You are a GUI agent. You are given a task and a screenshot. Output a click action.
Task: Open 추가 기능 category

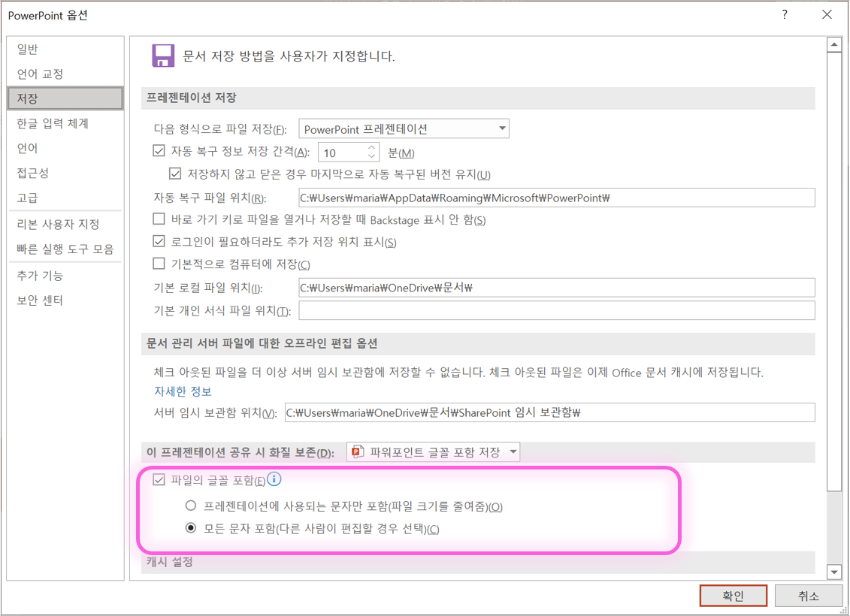point(65,276)
